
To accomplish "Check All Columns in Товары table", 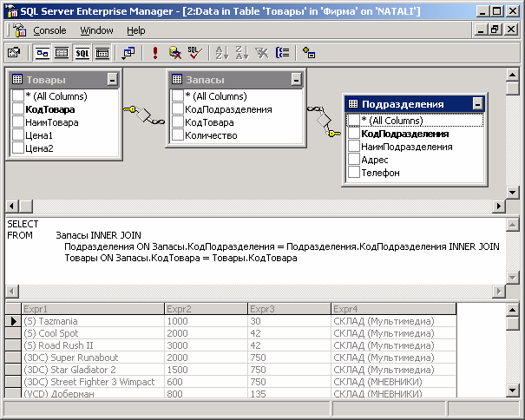I will [x=17, y=96].
